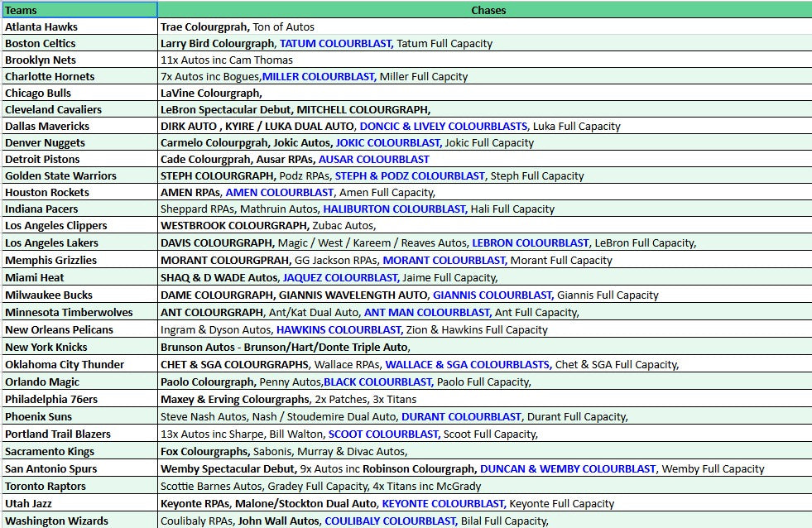
Task: Select the Teams header cell
Action: (79, 10)
